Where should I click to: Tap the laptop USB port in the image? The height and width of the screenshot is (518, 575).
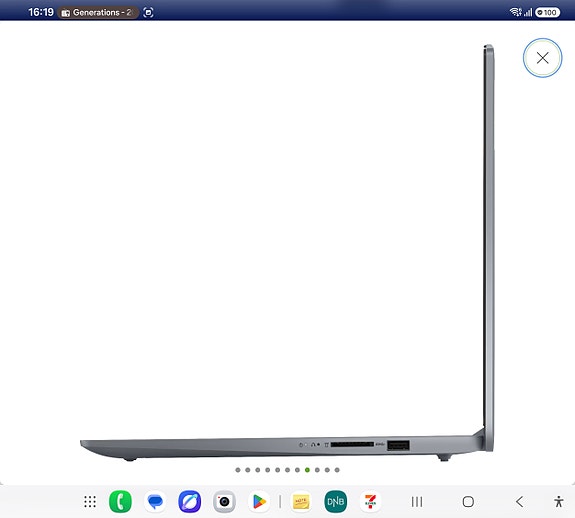click(x=398, y=445)
